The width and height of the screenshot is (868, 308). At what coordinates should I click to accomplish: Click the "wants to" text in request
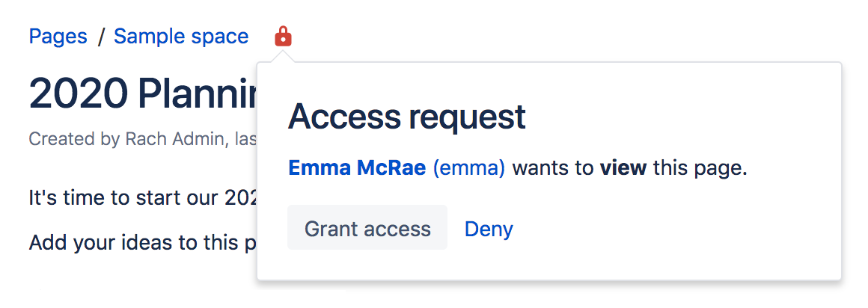(552, 168)
